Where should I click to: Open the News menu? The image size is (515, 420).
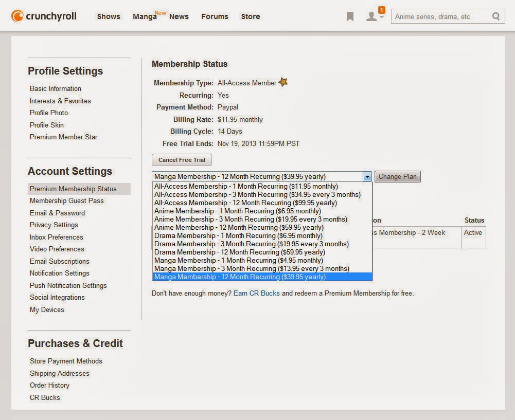coord(179,16)
